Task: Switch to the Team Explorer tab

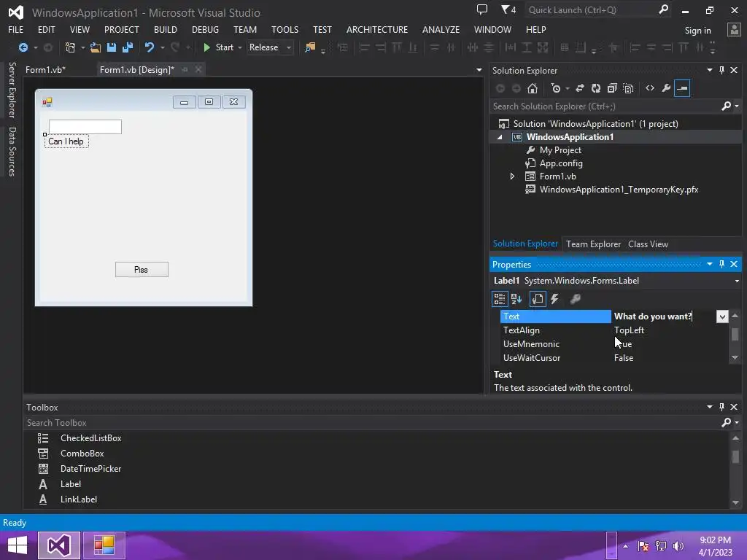Action: pyautogui.click(x=593, y=244)
